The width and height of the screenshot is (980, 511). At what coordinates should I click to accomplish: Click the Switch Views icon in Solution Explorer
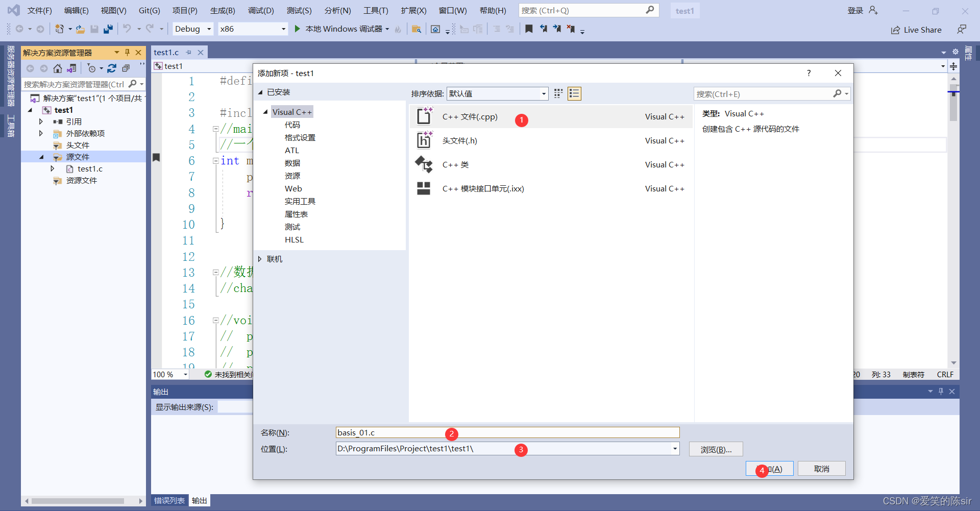pos(71,68)
